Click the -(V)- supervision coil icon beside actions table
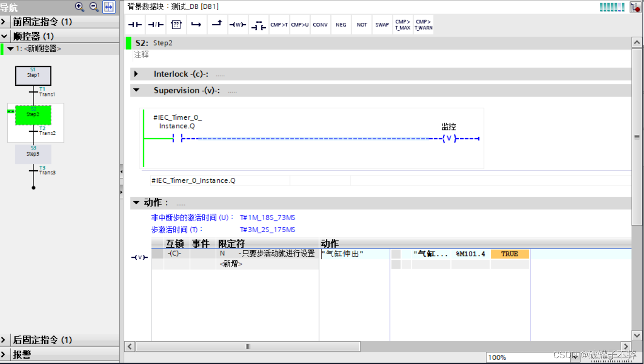This screenshot has width=644, height=364. (x=139, y=257)
